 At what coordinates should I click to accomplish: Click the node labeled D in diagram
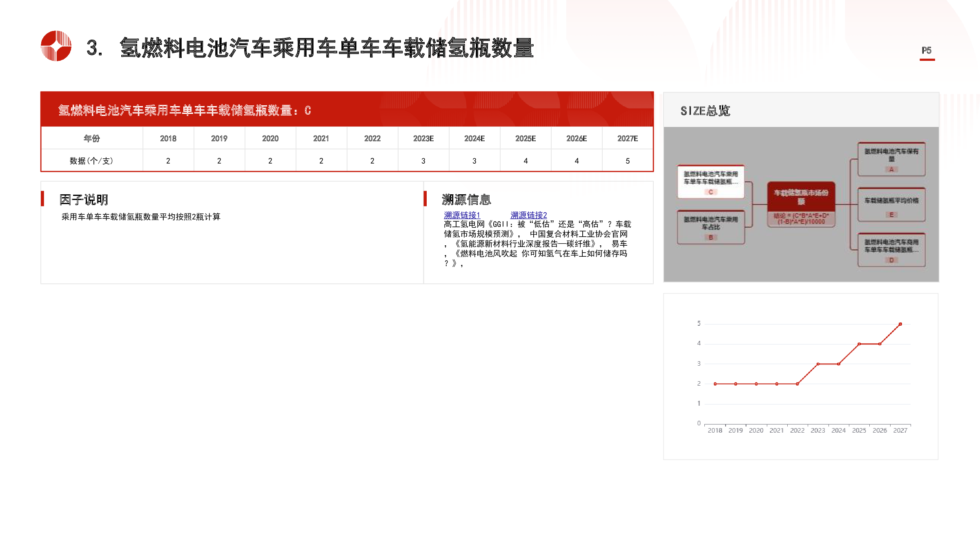[x=891, y=250]
